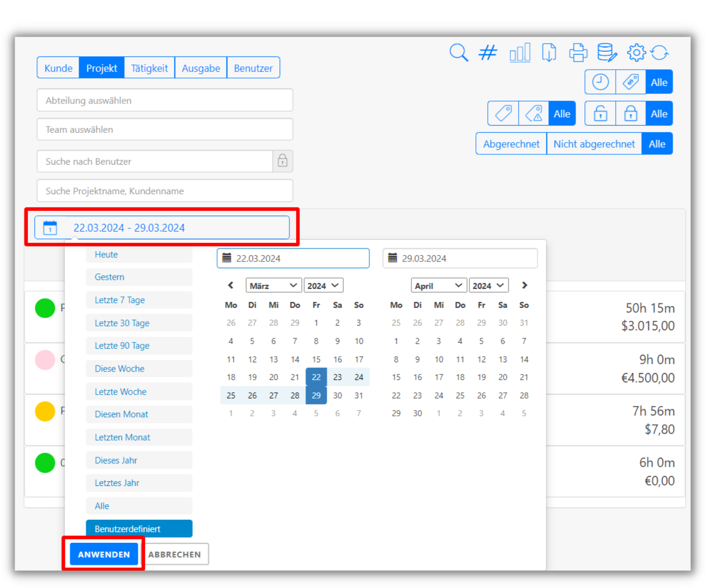Image resolution: width=706 pixels, height=588 pixels.
Task: Open the bar chart report icon
Action: 520,53
